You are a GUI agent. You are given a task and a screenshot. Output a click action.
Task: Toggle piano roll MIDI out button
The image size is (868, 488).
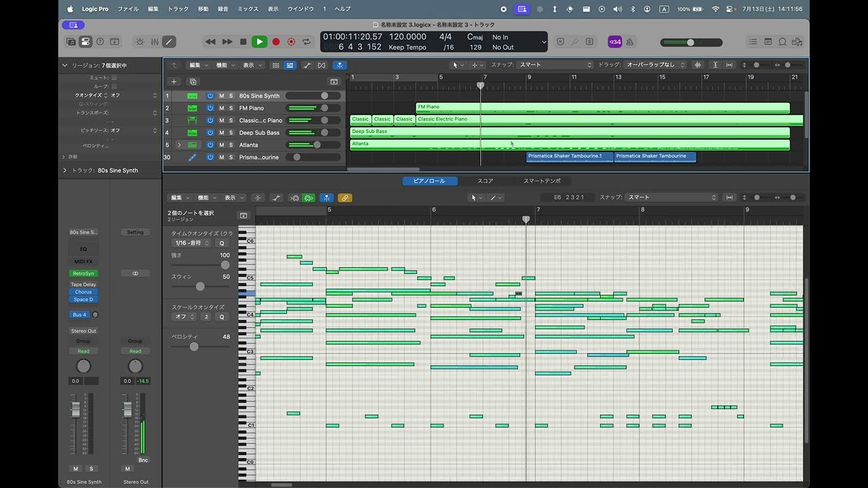[x=309, y=198]
